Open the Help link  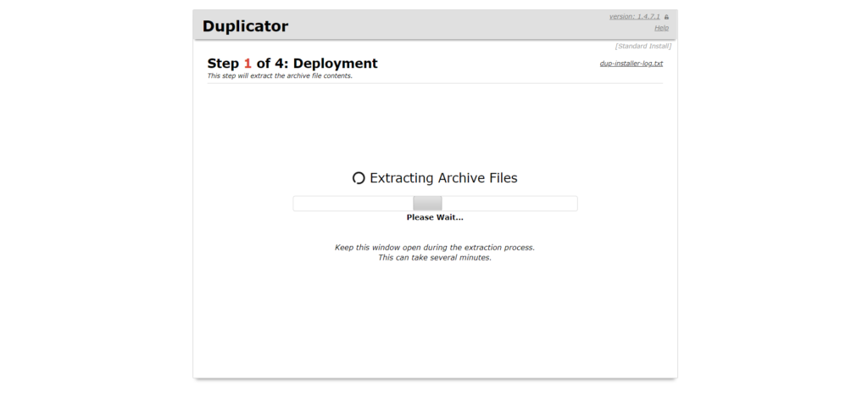pyautogui.click(x=661, y=28)
